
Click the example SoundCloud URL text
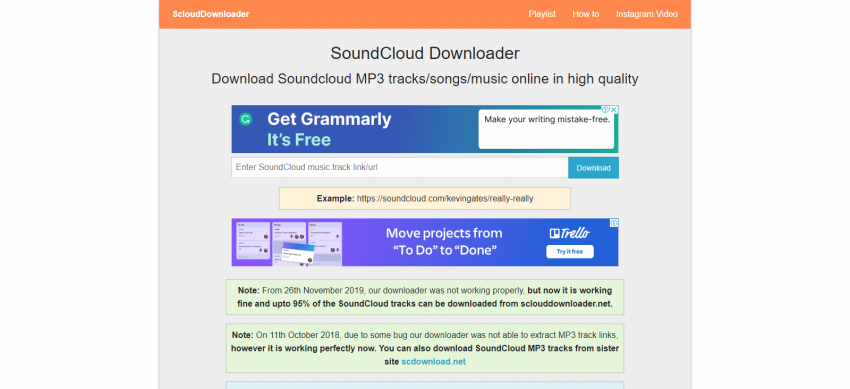tap(445, 199)
